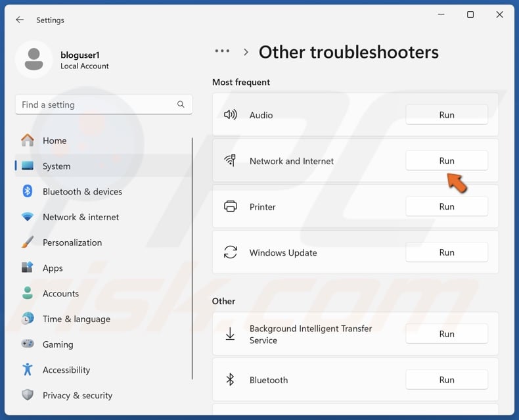Open Time & language settings
This screenshot has width=519, height=420.
coord(103,319)
